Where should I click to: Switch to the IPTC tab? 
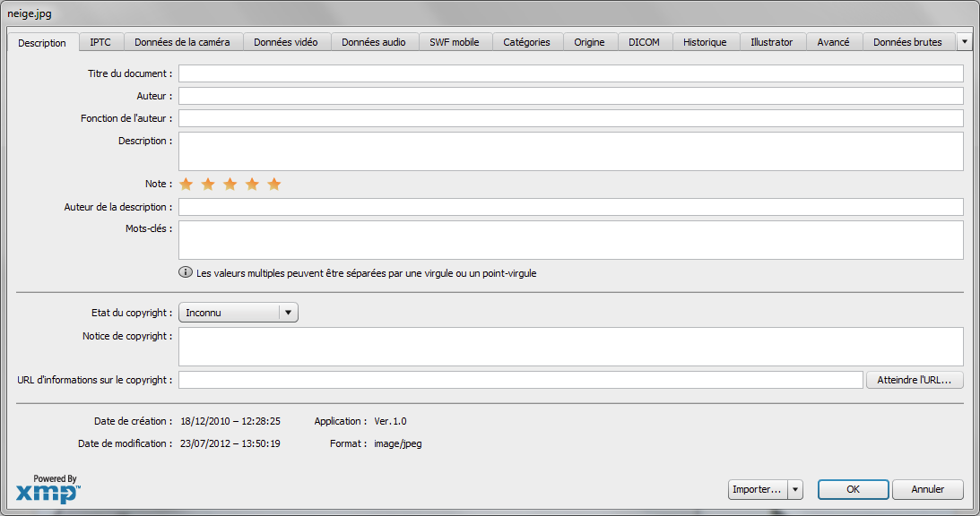coord(100,42)
